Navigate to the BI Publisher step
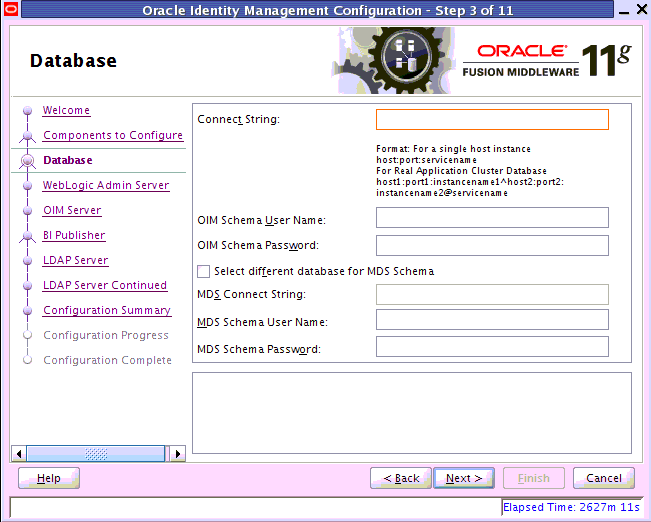This screenshot has height=522, width=651. (x=74, y=235)
